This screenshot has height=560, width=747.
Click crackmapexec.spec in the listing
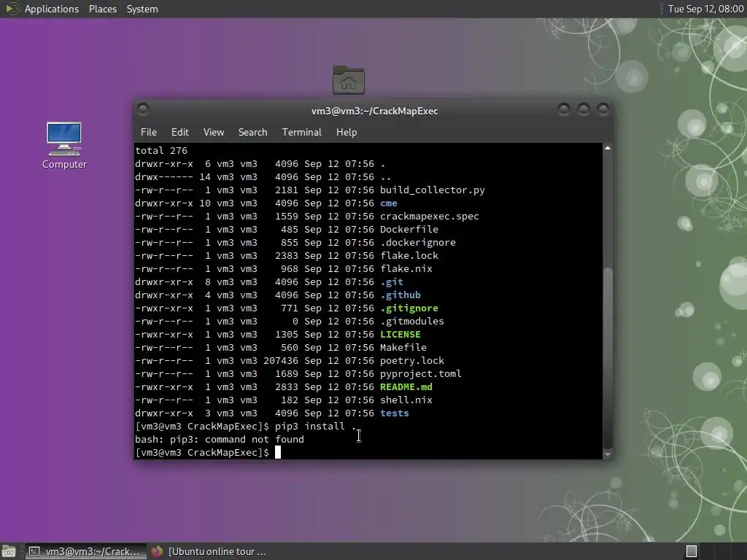(429, 216)
